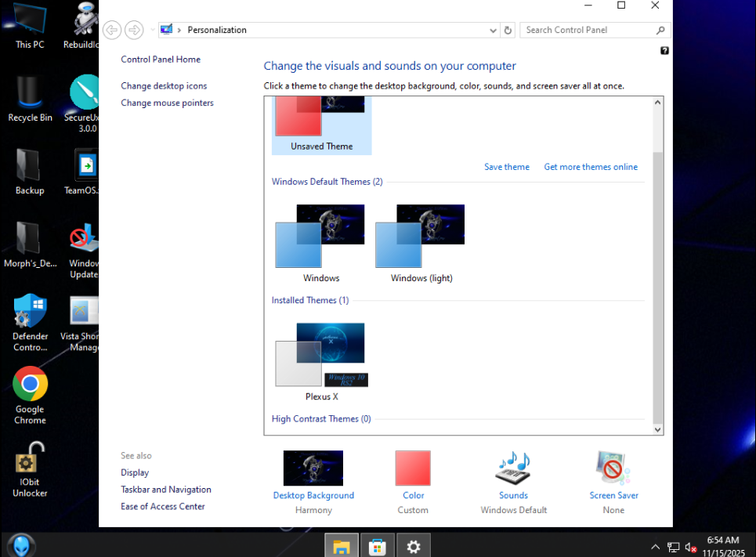Select the Defender Control desktop icon
Image resolution: width=756 pixels, height=557 pixels.
coord(30,323)
